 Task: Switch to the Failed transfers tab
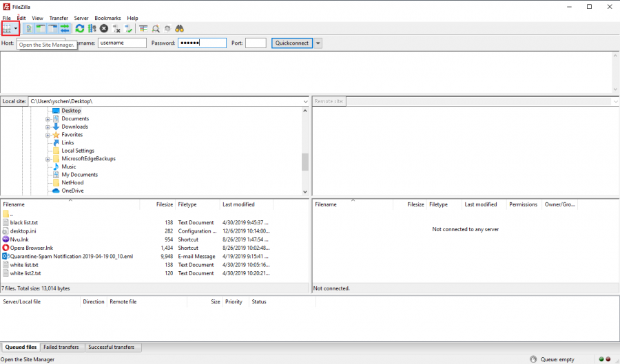(61, 347)
